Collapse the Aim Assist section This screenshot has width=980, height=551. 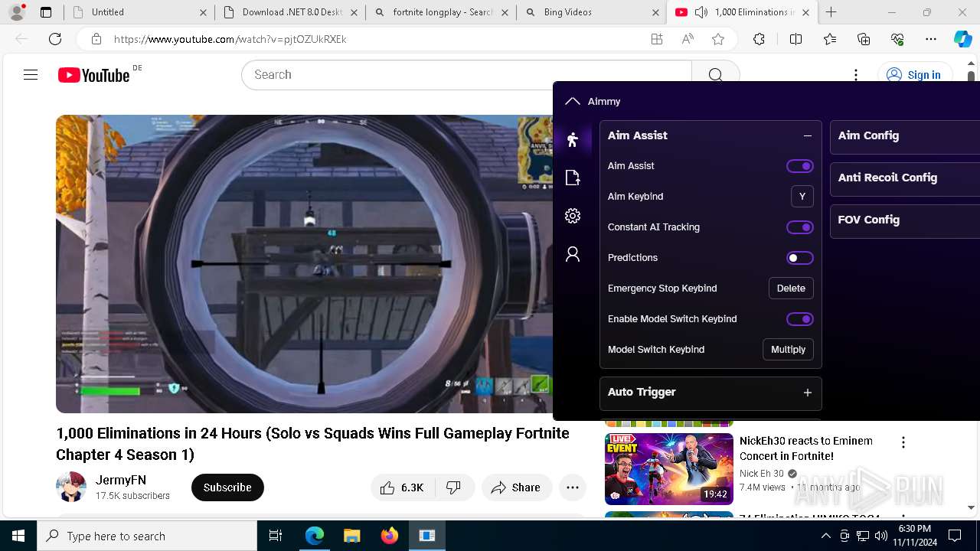807,135
